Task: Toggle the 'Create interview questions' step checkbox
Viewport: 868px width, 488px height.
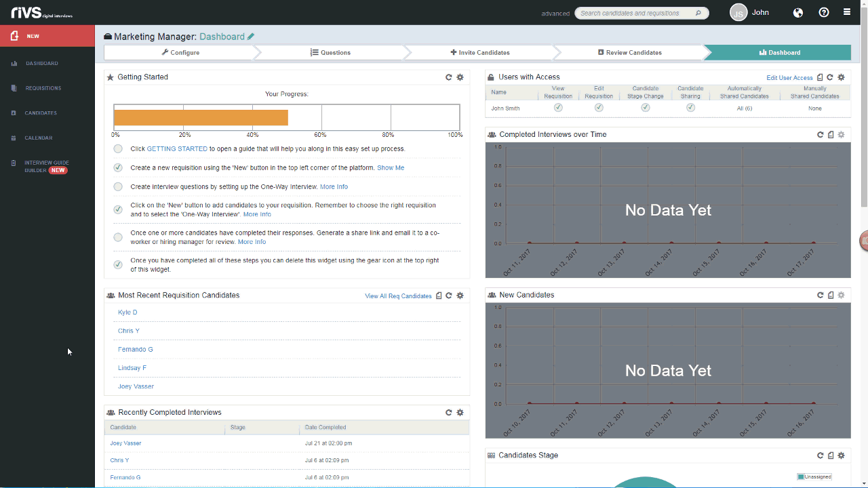Action: 118,186
